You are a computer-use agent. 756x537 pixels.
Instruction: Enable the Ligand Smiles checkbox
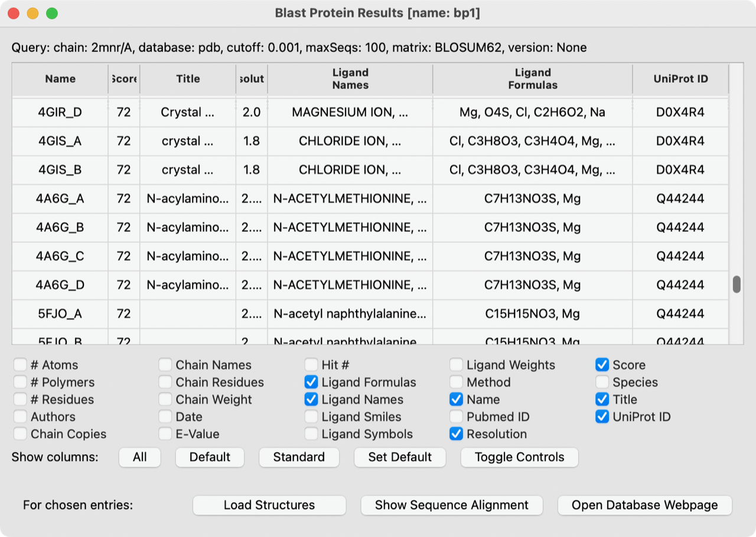(311, 417)
